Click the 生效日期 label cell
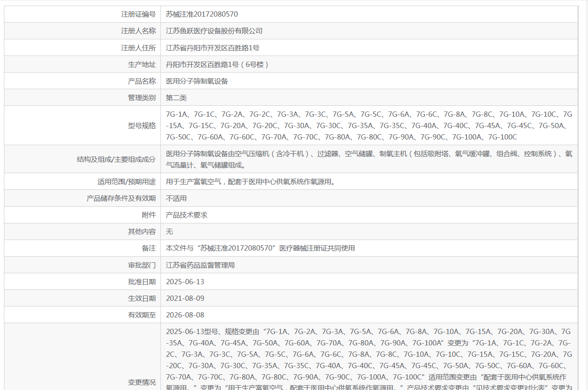 pos(142,298)
